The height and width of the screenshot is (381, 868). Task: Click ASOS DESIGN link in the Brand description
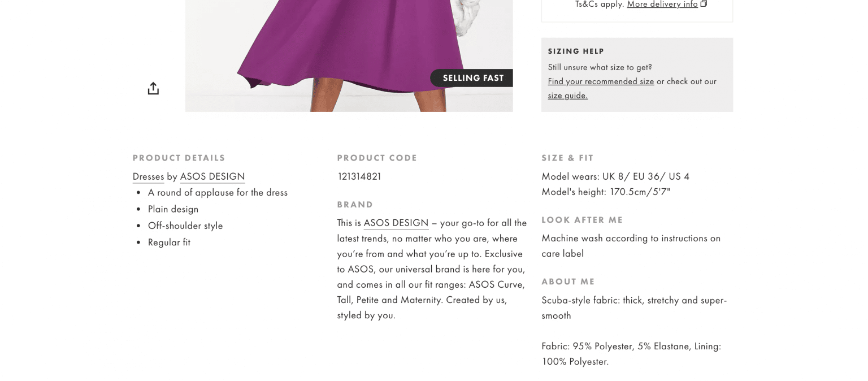[x=396, y=223]
